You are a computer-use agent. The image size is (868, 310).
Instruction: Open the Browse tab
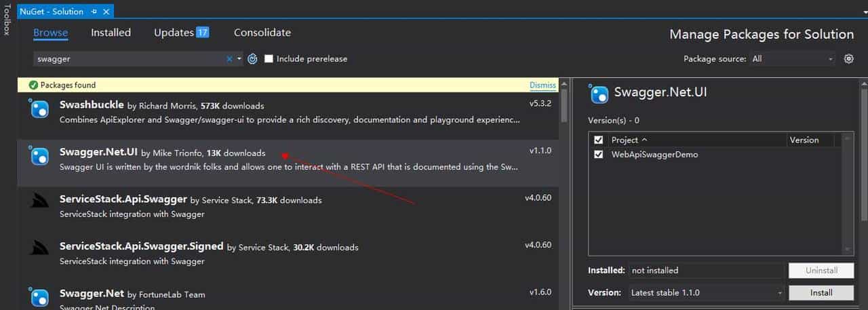tap(51, 33)
